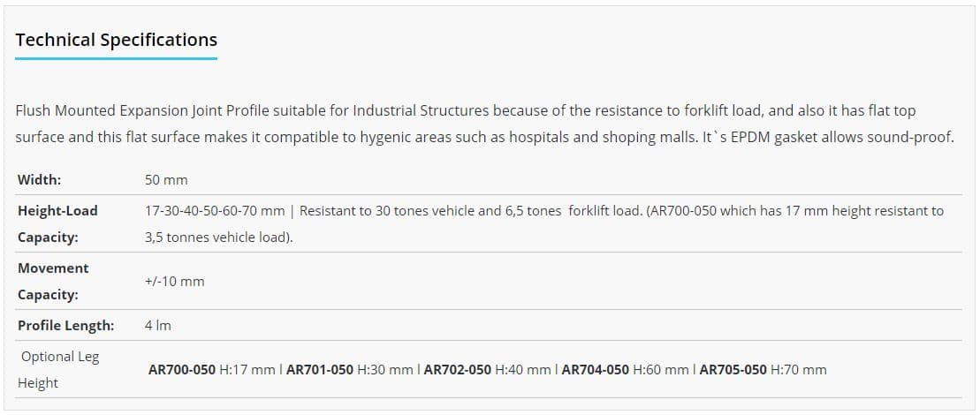
Task: Select the Height-Load Capacity label
Action: (x=57, y=224)
